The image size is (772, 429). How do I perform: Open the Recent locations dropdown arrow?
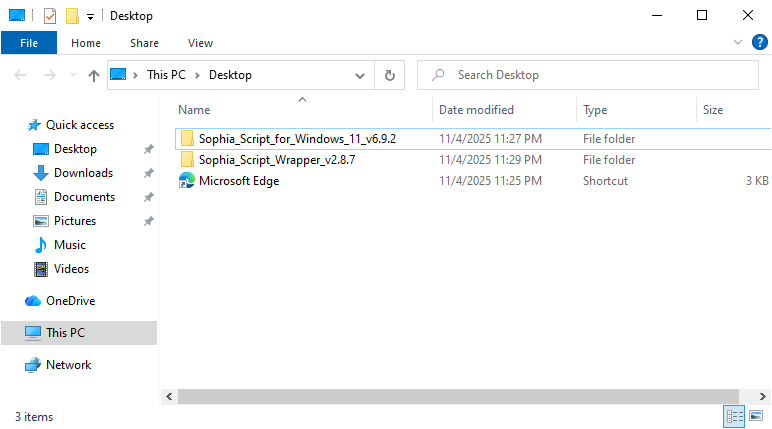point(73,75)
